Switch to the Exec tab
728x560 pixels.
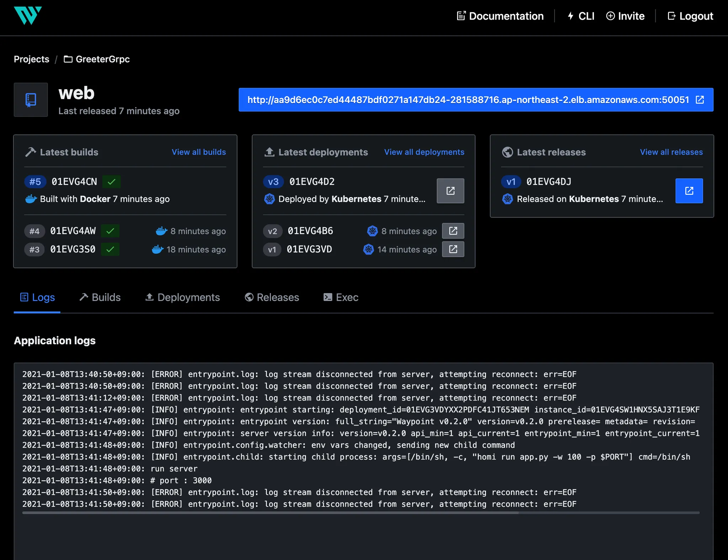341,297
